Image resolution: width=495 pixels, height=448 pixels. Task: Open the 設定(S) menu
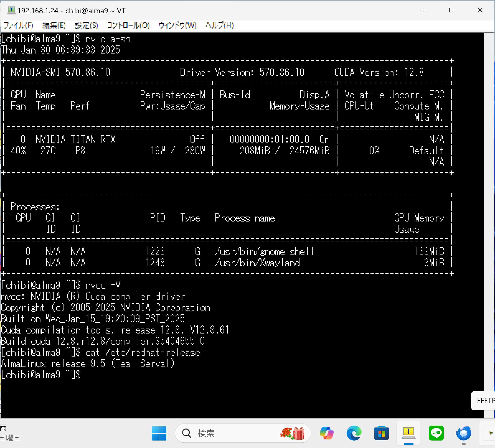[x=86, y=26]
